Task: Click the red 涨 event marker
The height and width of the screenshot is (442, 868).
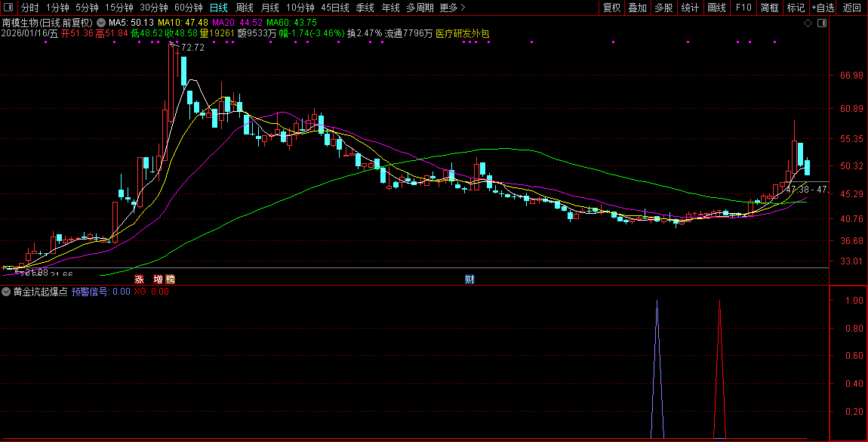Action: 139,280
